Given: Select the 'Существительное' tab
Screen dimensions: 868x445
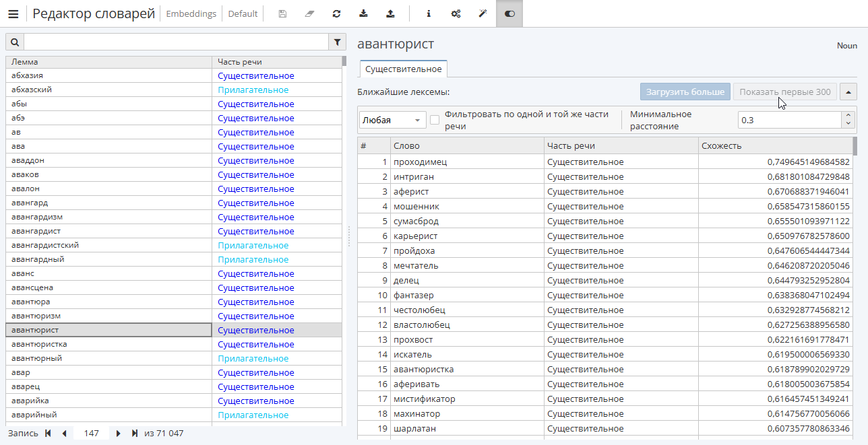Looking at the screenshot, I should [403, 69].
